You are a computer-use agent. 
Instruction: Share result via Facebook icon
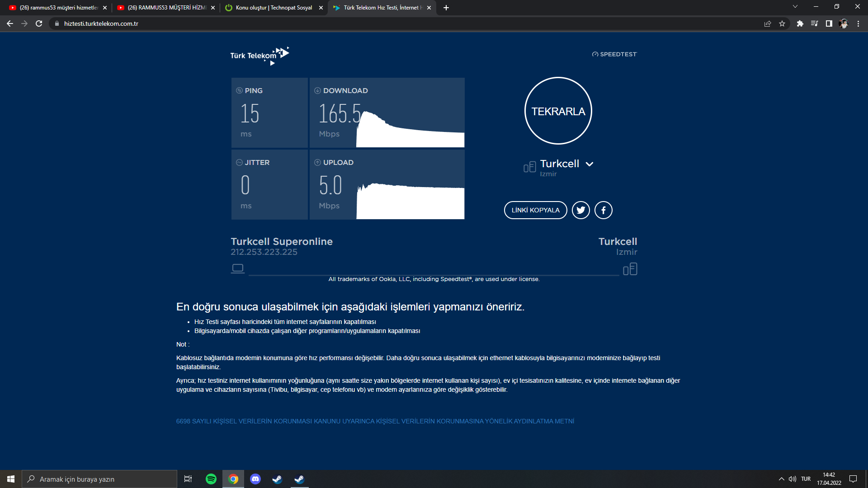pos(603,210)
